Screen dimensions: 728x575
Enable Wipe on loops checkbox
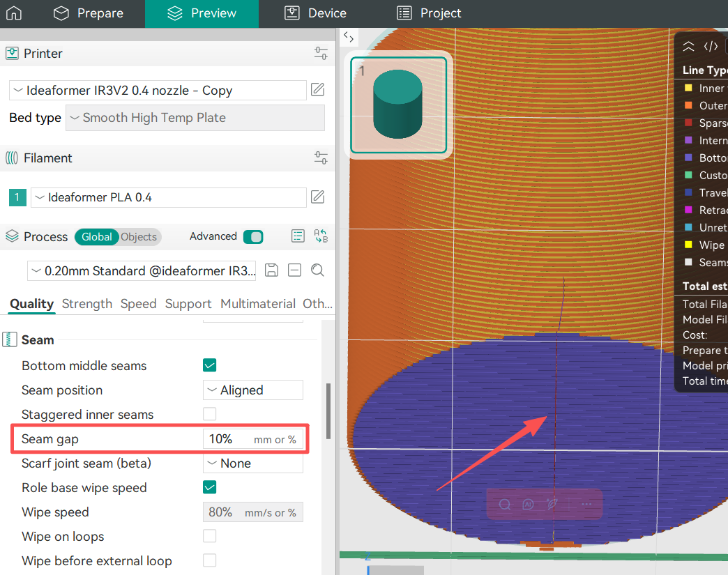[209, 536]
